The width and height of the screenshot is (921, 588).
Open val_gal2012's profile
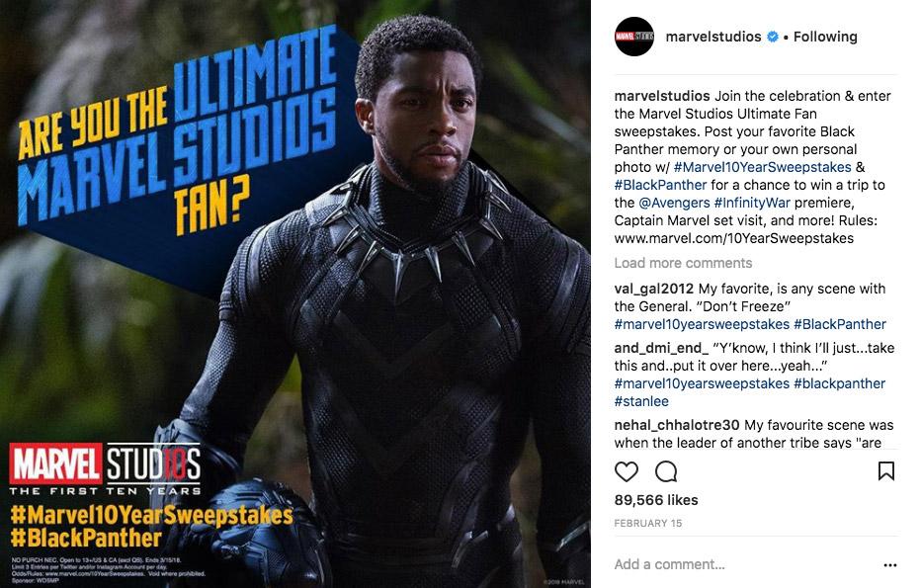tap(654, 289)
